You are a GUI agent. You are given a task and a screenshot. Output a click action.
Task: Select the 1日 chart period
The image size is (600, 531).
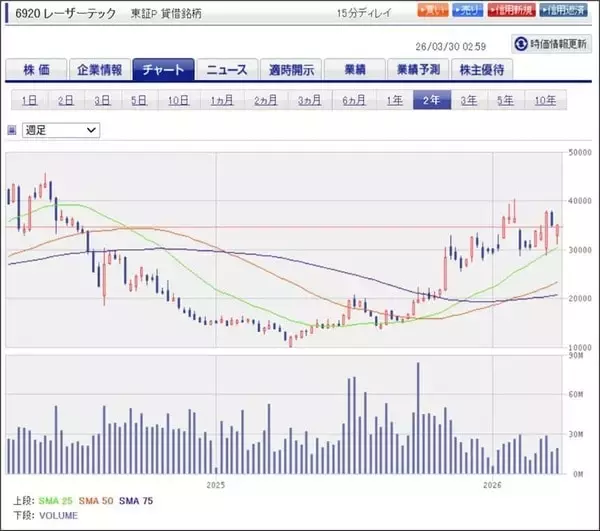click(x=30, y=100)
